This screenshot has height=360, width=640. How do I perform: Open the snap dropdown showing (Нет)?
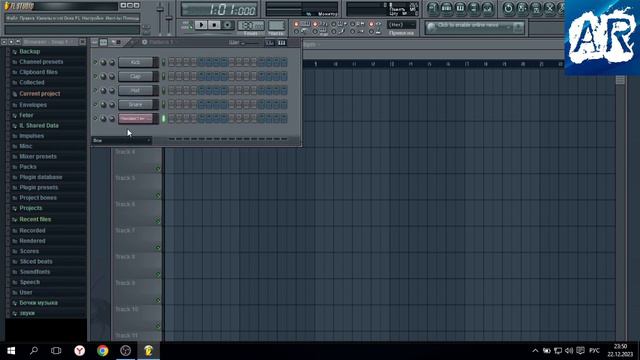tap(401, 25)
